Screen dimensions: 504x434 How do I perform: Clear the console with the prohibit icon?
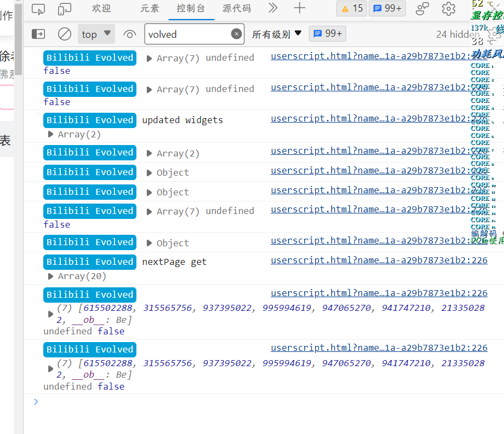coord(64,33)
